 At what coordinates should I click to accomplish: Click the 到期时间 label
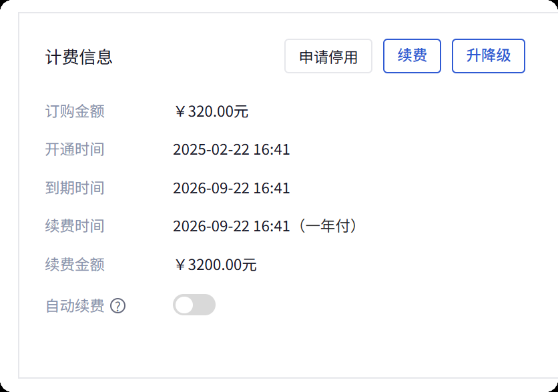[x=75, y=188]
